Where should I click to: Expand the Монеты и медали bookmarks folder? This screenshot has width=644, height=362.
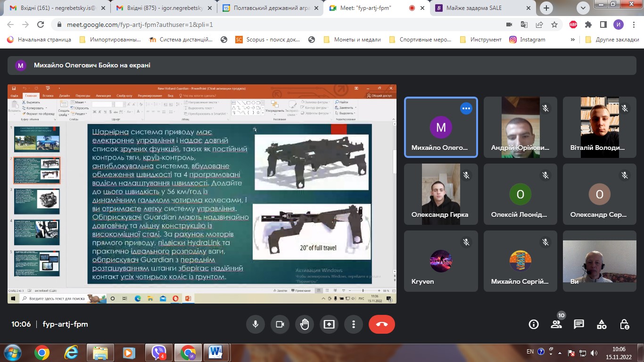(x=352, y=40)
